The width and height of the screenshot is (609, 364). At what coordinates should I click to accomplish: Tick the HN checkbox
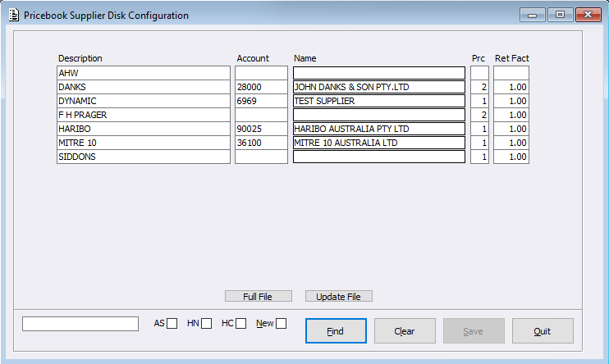click(x=206, y=323)
